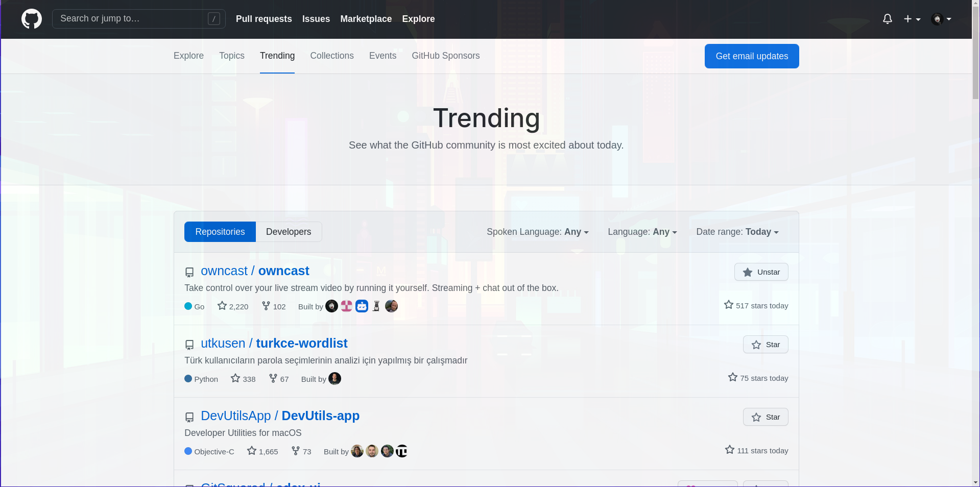Focus the Search or jump to field
Viewport: 980px width, 487px height.
tap(138, 19)
